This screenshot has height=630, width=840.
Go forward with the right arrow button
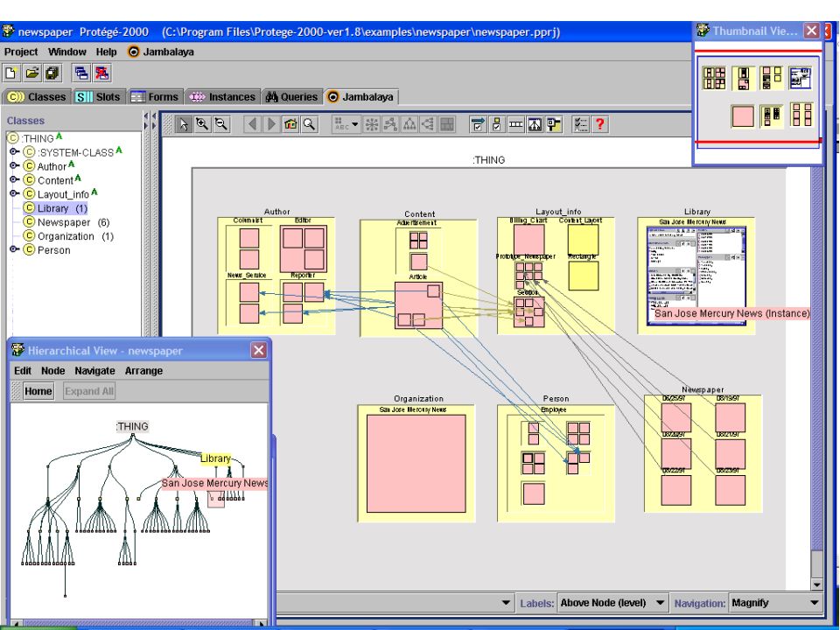tap(271, 125)
